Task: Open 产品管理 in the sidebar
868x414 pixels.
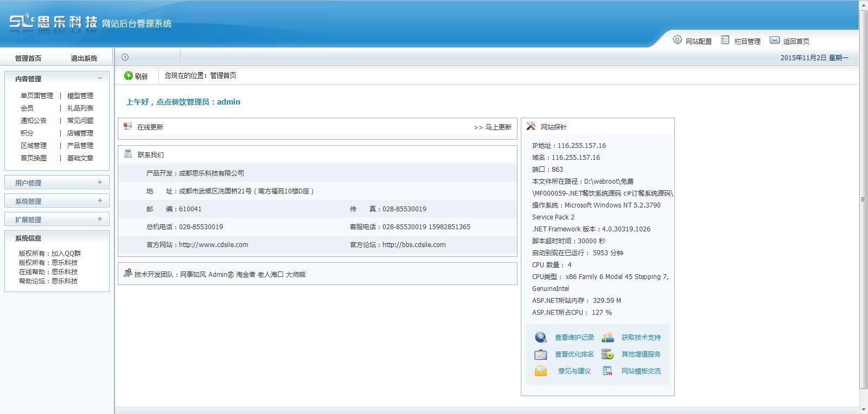Action: (80, 145)
